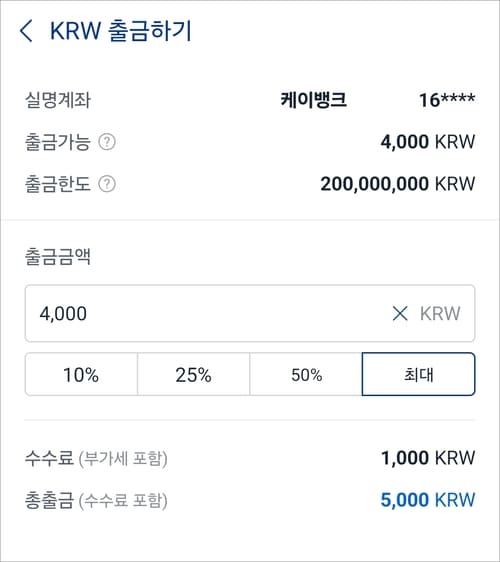Screen dimensions: 500x562
Task: Choose the 최대 (max) amount option
Action: (419, 375)
